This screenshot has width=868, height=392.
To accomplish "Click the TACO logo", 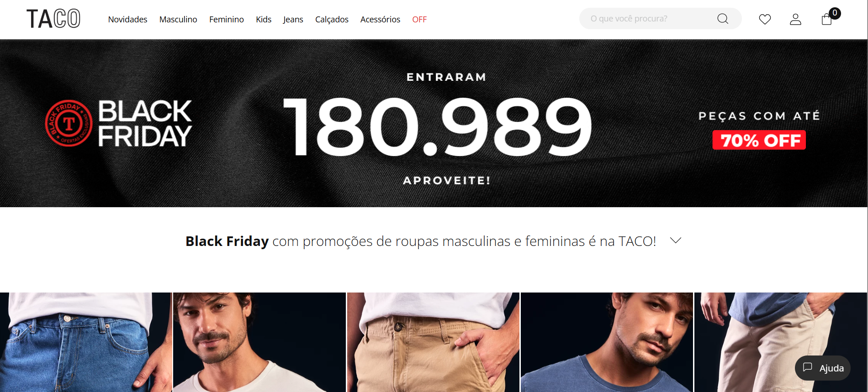I will point(53,19).
